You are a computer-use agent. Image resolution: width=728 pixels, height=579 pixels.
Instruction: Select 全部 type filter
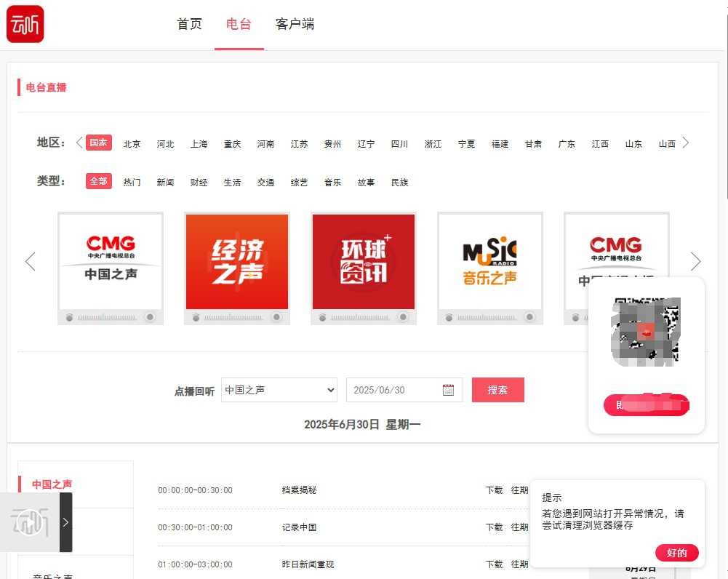[99, 181]
